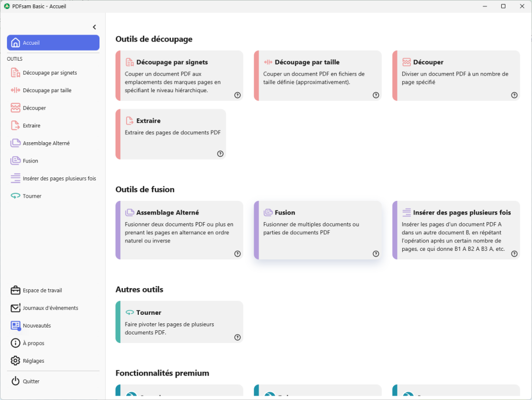
Task: Click the Autres outils heading
Action: point(139,289)
